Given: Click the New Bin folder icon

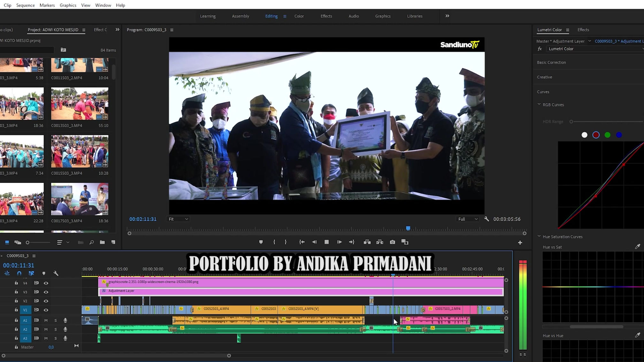Looking at the screenshot, I should click(102, 242).
